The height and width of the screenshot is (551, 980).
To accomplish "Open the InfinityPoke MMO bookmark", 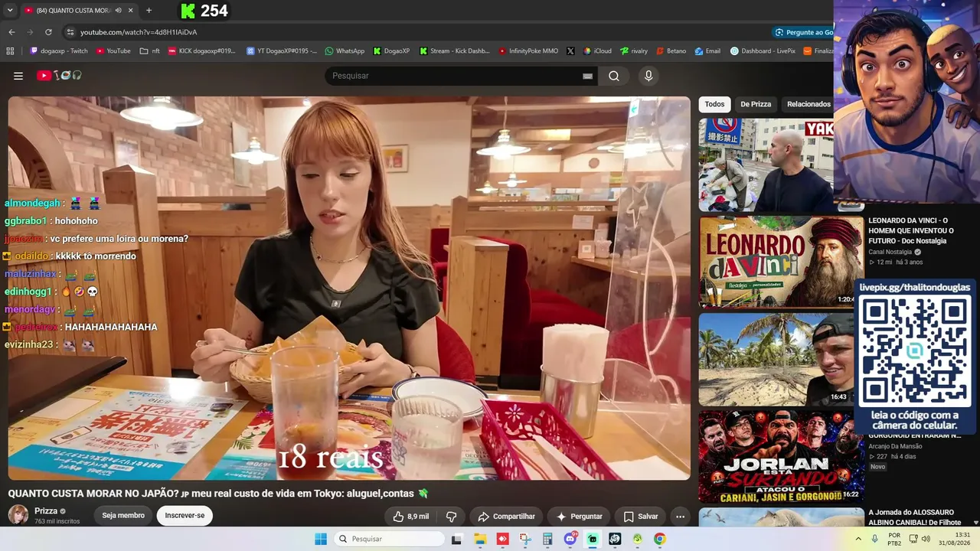I will pyautogui.click(x=528, y=51).
